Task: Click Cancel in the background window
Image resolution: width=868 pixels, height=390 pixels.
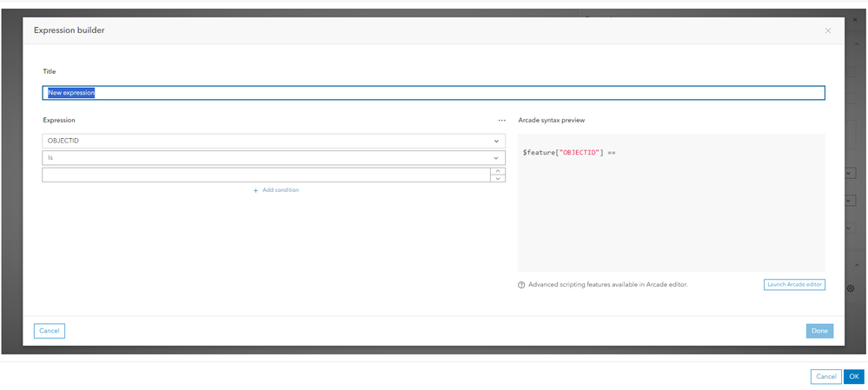Action: coord(826,377)
